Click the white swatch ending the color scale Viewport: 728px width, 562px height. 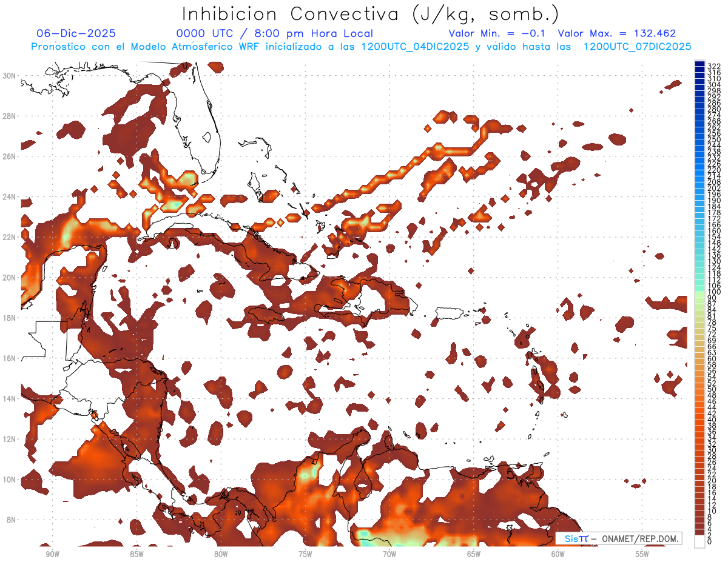(x=699, y=540)
